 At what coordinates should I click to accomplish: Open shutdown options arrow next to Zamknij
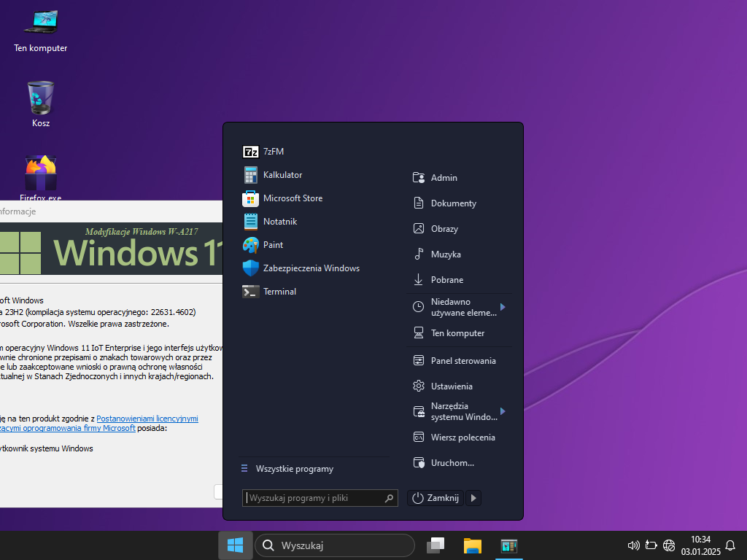[473, 498]
